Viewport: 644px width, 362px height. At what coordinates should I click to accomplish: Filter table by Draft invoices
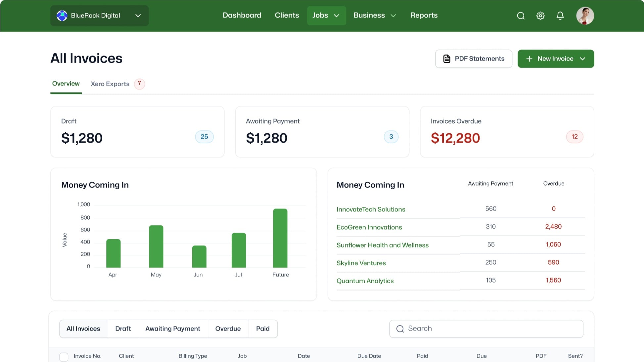(x=123, y=329)
